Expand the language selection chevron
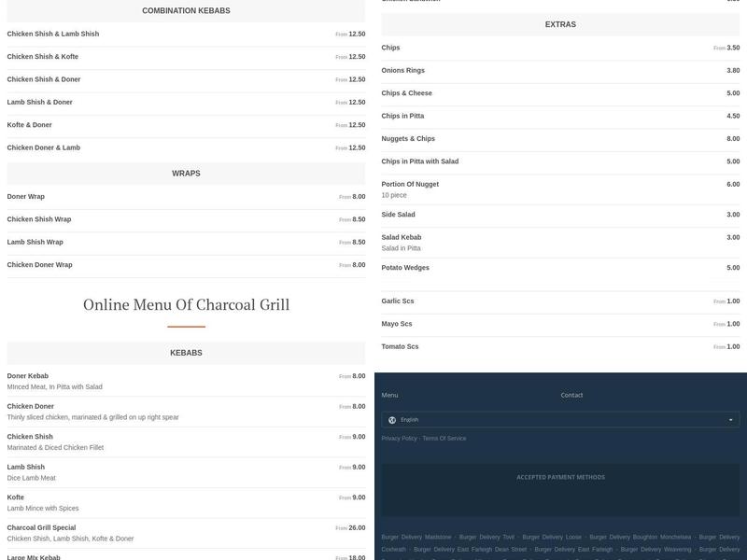 click(732, 419)
